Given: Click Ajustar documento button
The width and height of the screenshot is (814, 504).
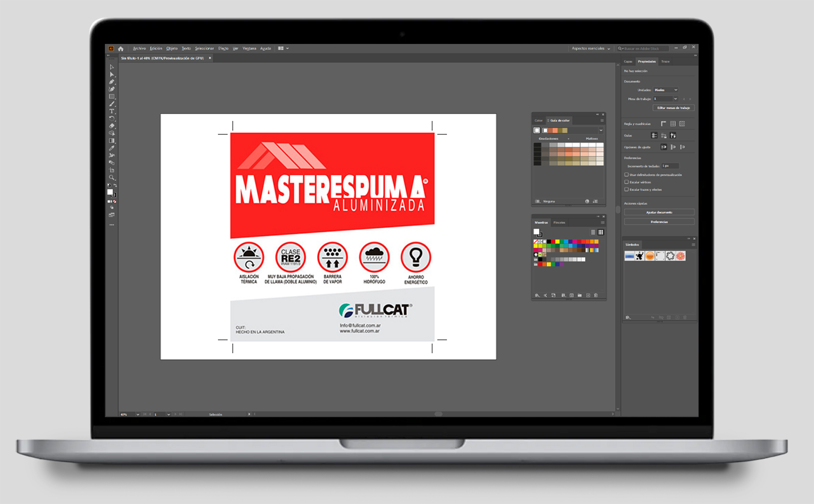Looking at the screenshot, I should pyautogui.click(x=659, y=213).
